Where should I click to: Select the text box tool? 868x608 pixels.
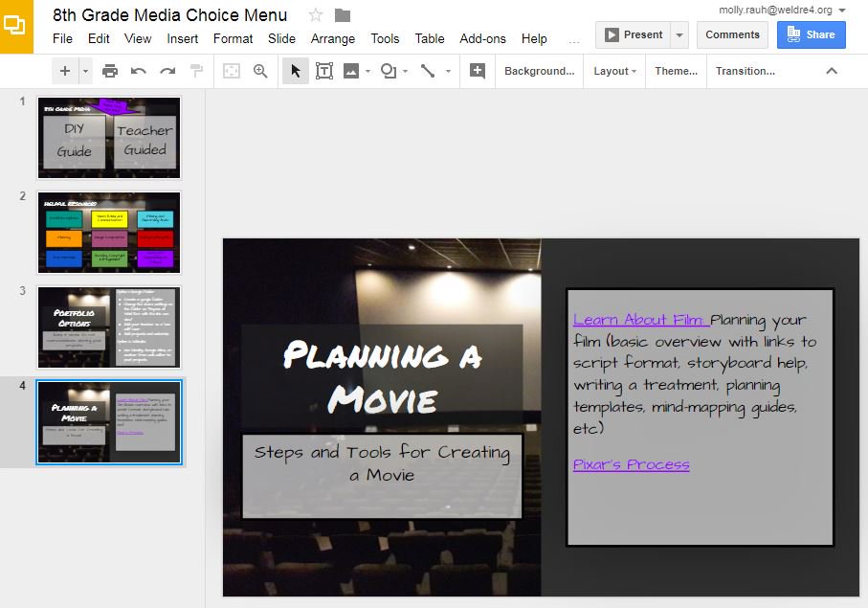click(324, 71)
